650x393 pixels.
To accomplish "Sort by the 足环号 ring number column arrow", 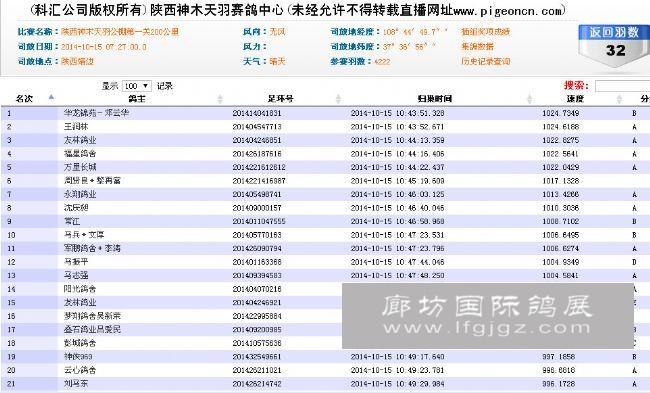I will (338, 99).
